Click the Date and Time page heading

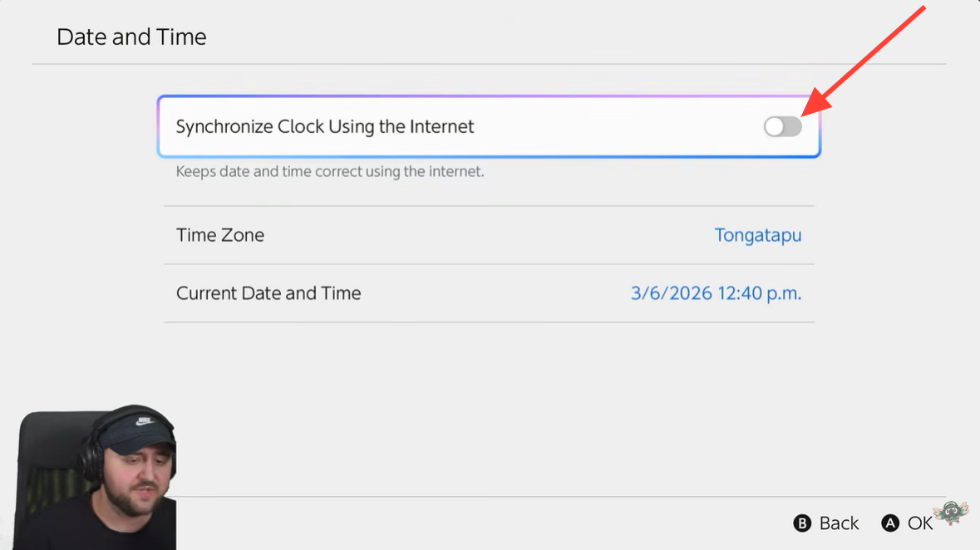click(131, 37)
